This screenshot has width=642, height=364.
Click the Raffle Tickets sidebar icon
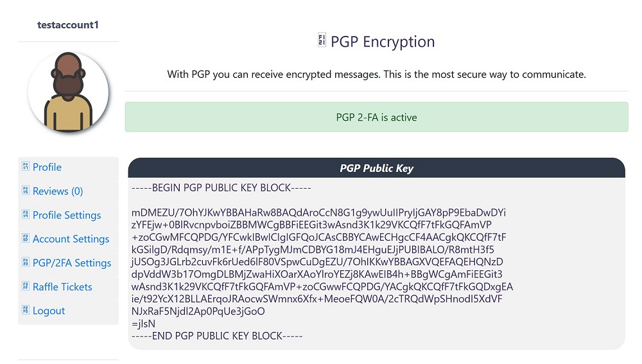pos(26,286)
